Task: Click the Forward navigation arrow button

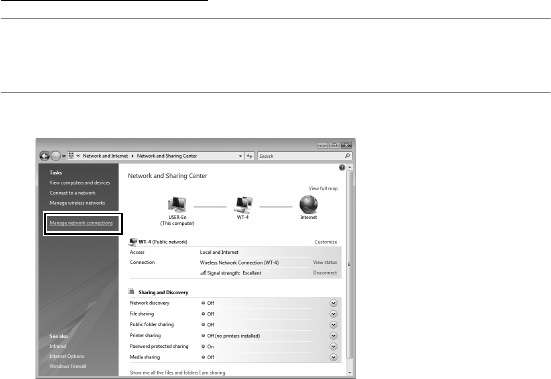Action: tap(56, 156)
